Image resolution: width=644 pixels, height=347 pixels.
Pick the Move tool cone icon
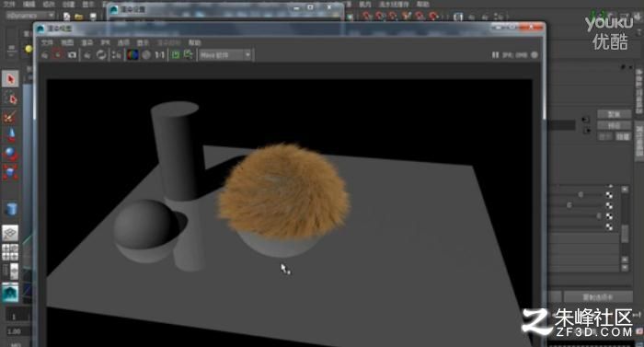click(10, 135)
